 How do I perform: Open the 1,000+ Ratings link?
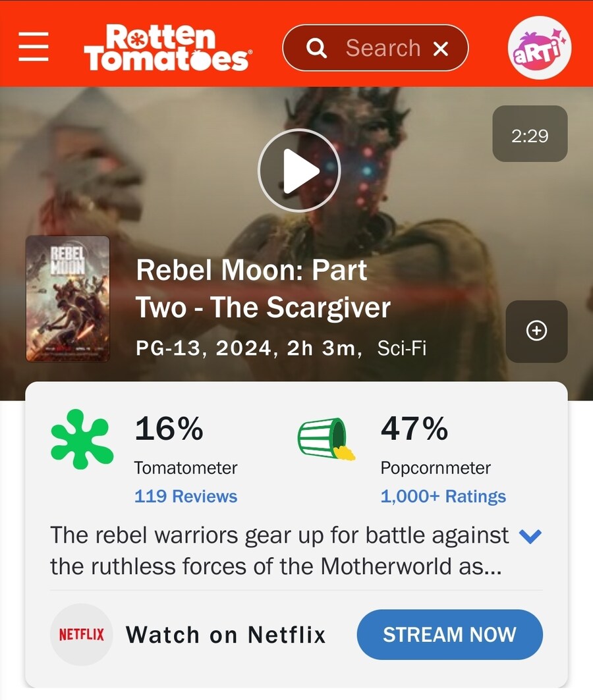[x=443, y=496]
